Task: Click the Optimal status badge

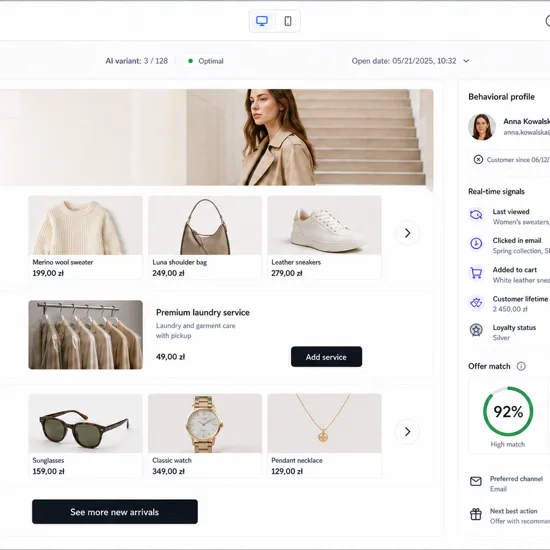Action: [x=206, y=61]
